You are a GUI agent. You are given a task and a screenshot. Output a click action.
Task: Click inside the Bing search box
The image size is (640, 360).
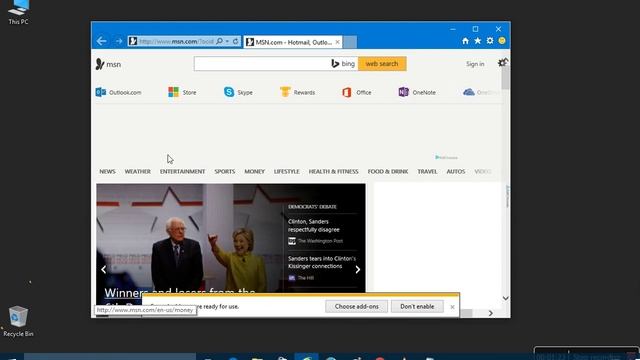tap(261, 64)
